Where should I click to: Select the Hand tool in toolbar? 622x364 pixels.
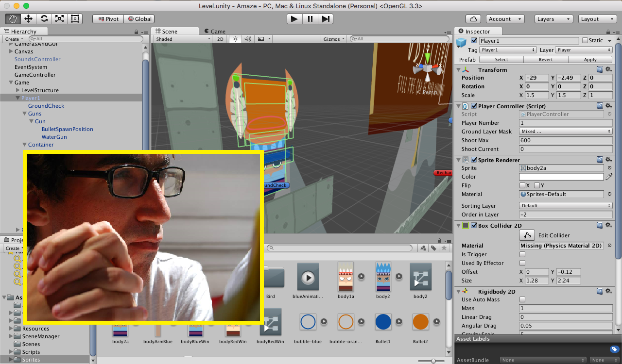click(13, 19)
